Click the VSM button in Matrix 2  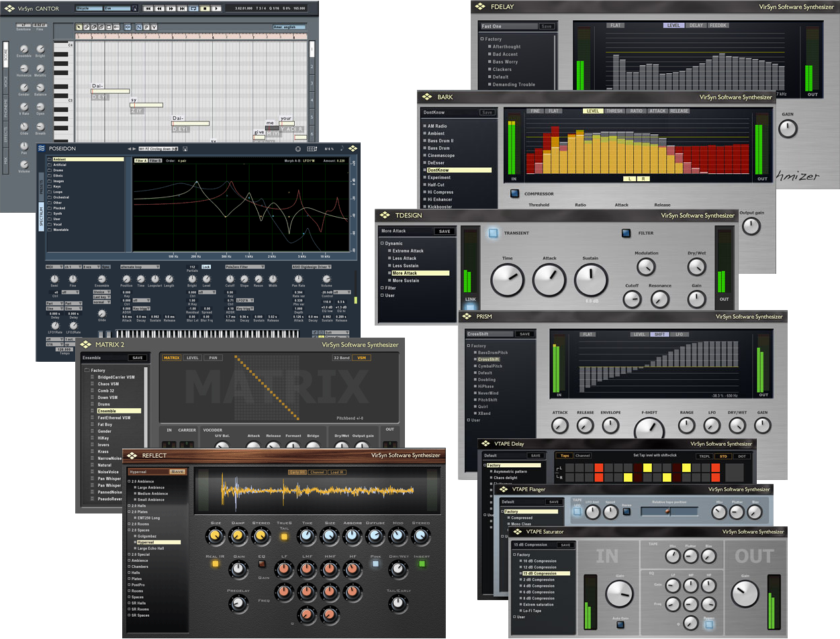361,358
